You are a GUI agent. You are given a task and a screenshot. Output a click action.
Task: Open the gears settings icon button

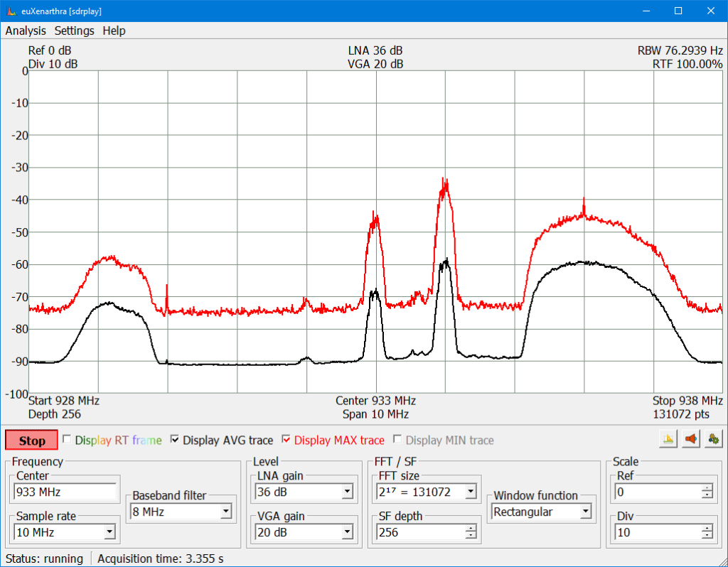click(x=712, y=440)
